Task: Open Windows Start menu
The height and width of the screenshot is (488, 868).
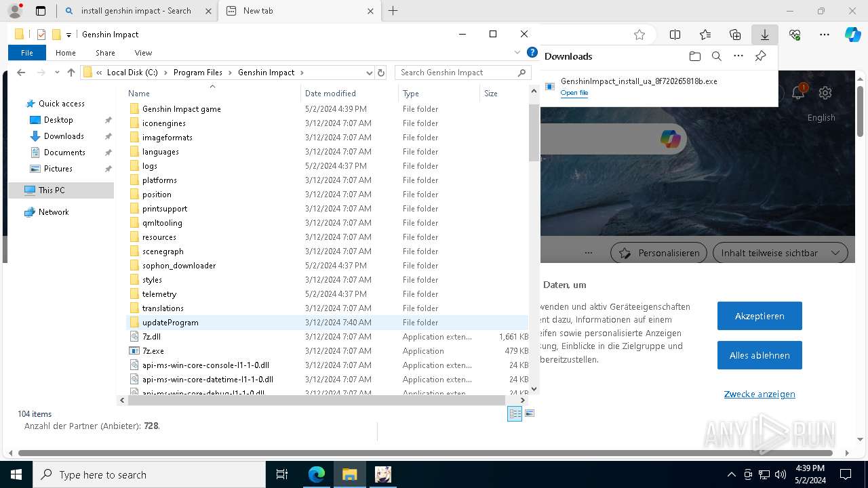Action: pyautogui.click(x=16, y=474)
